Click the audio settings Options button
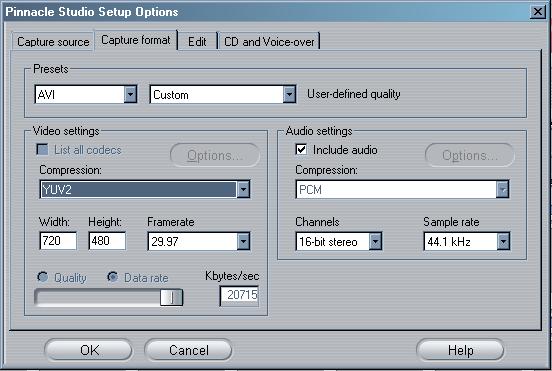This screenshot has height=371, width=552. [470, 155]
